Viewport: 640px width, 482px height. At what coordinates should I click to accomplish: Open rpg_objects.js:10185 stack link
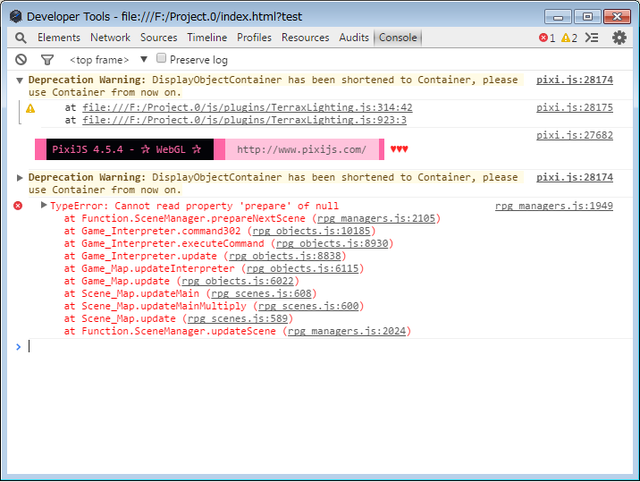click(311, 231)
